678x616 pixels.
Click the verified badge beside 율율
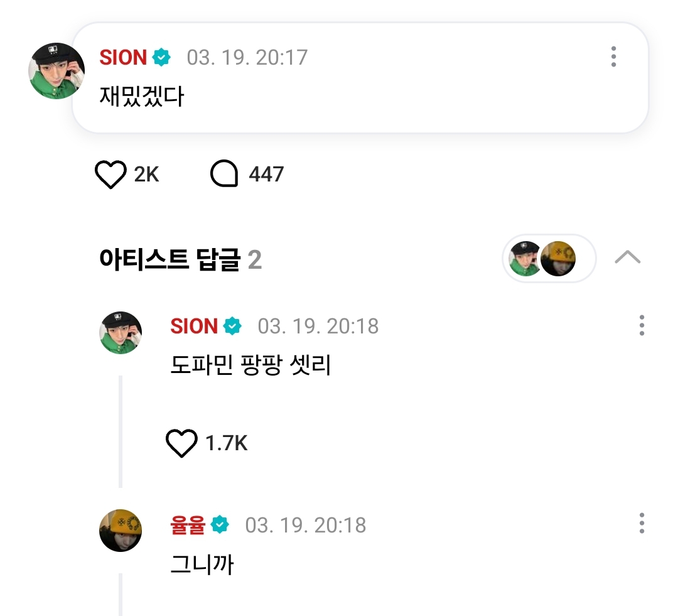220,525
